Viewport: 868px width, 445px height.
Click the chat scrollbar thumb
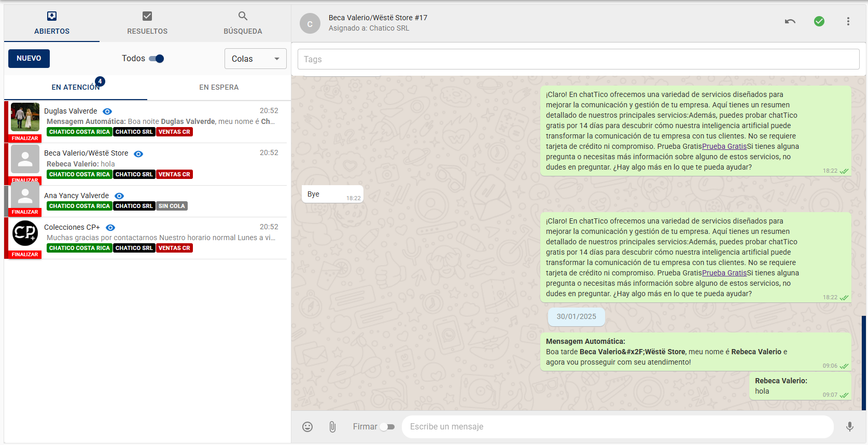pyautogui.click(x=864, y=363)
